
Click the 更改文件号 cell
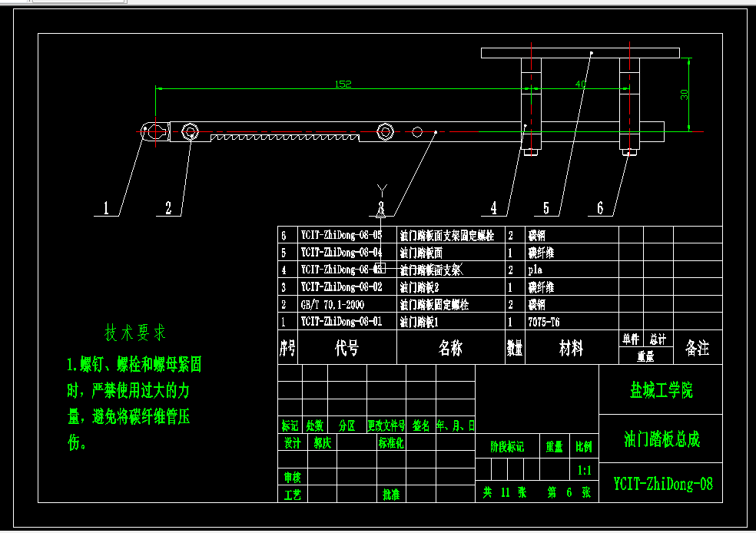[x=386, y=425]
